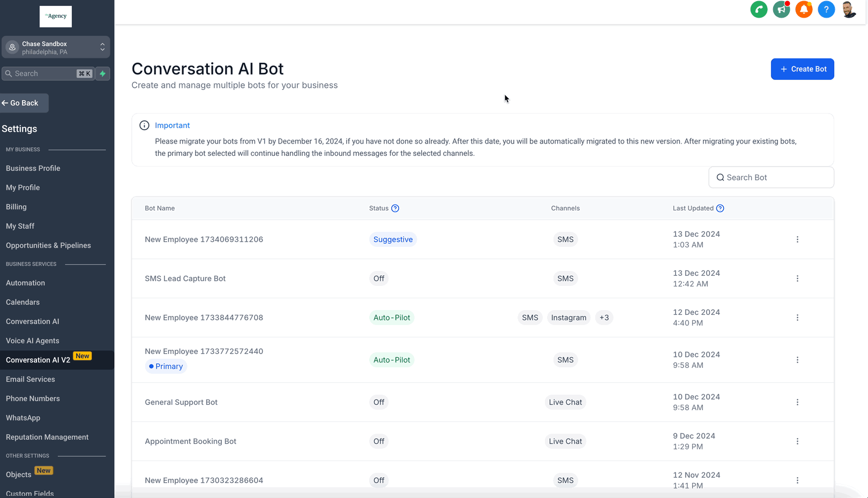The height and width of the screenshot is (498, 868).
Task: Click the green lightning bolt quick actions icon
Action: pyautogui.click(x=103, y=73)
